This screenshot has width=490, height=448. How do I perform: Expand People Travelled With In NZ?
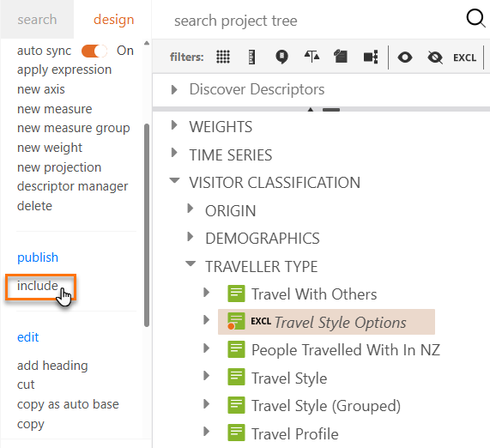click(206, 348)
